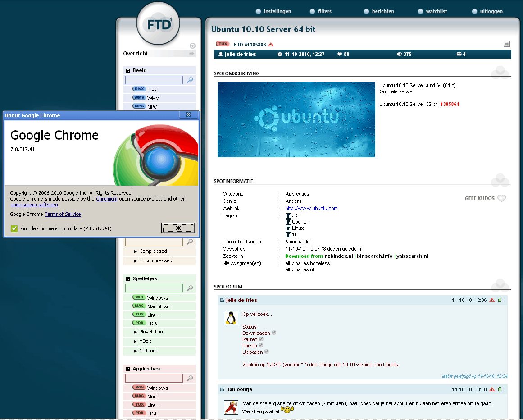This screenshot has height=420, width=523.
Task: Click inside the Applicaties search field
Action: click(154, 378)
